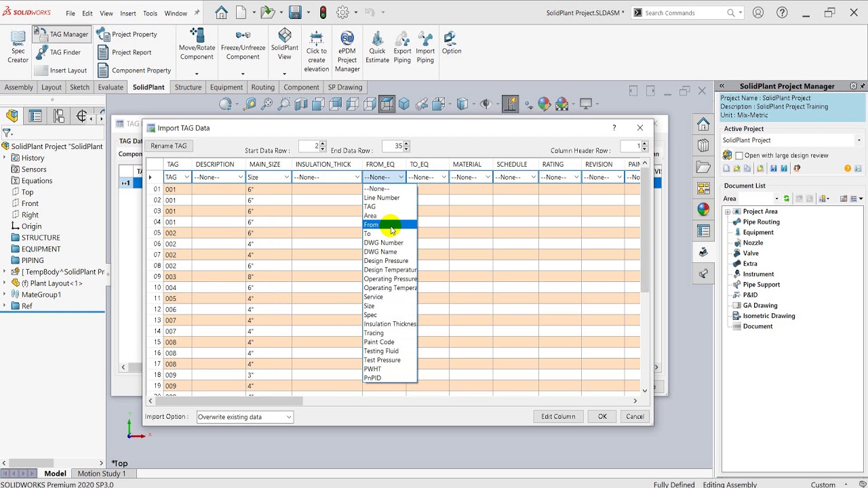Viewport: 868px width, 488px height.
Task: Select PIPING folder in feature tree
Action: click(32, 260)
